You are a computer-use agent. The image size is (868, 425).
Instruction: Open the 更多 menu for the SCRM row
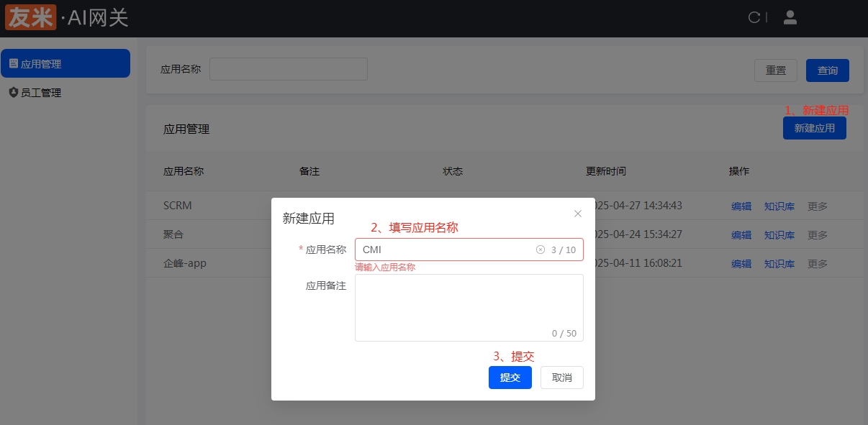[817, 206]
